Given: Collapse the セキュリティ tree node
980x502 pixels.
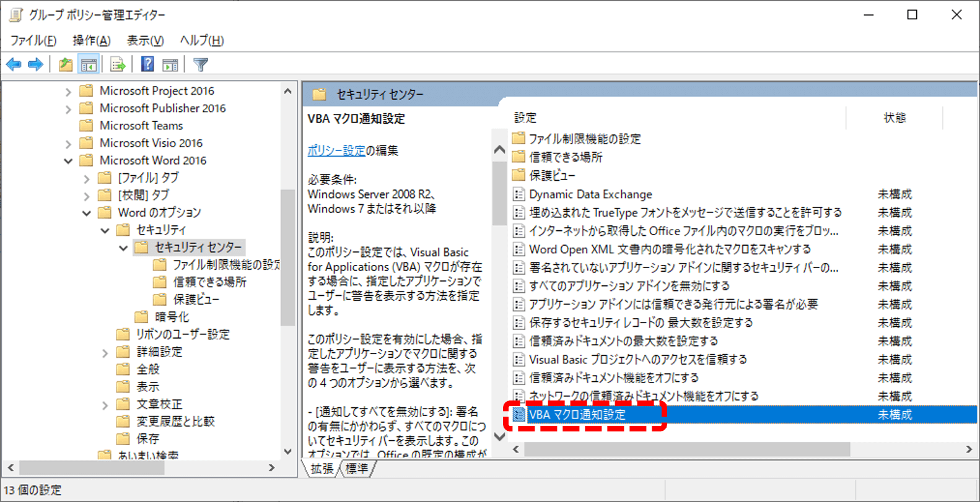Looking at the screenshot, I should coord(105,230).
